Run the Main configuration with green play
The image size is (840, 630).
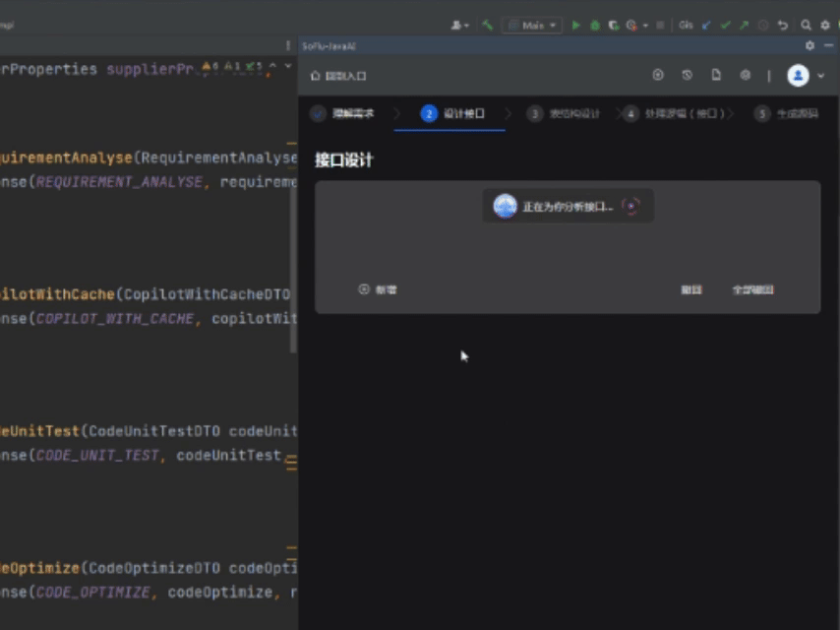575,26
